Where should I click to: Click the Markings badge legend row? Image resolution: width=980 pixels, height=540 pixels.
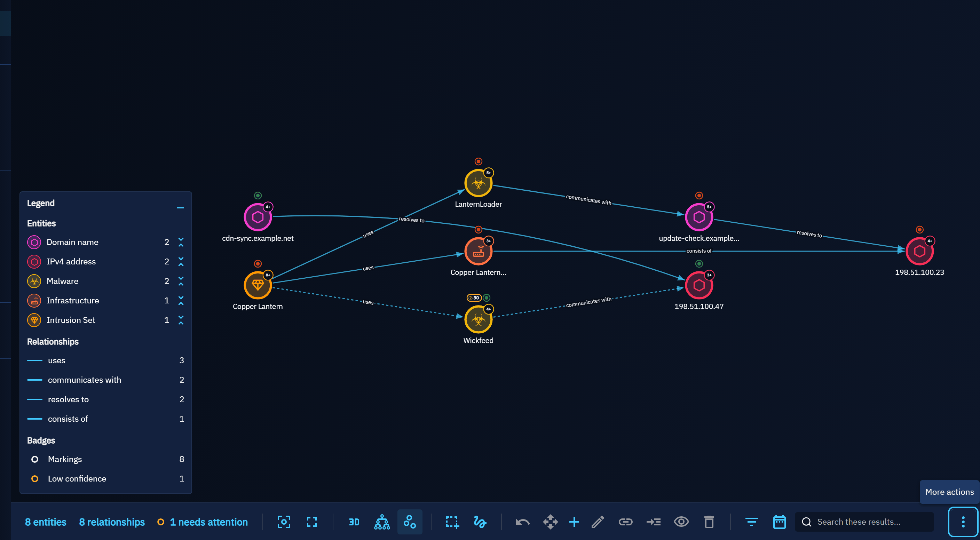pyautogui.click(x=106, y=459)
